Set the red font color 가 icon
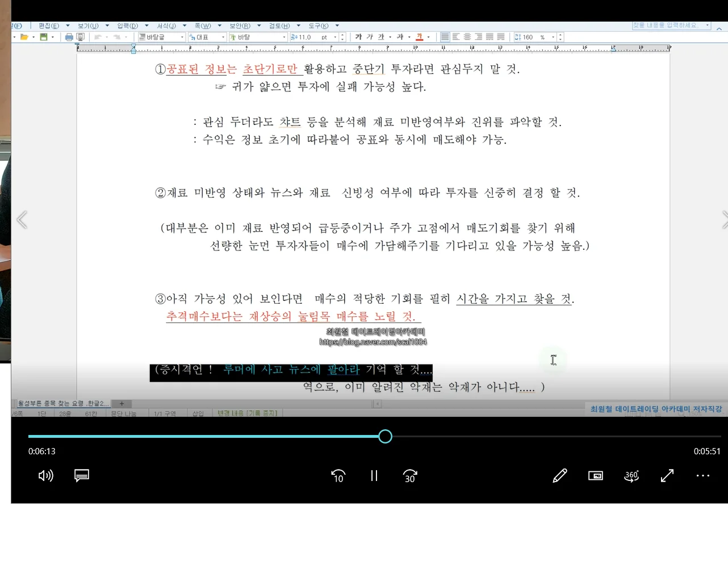The height and width of the screenshot is (569, 728). [x=420, y=37]
